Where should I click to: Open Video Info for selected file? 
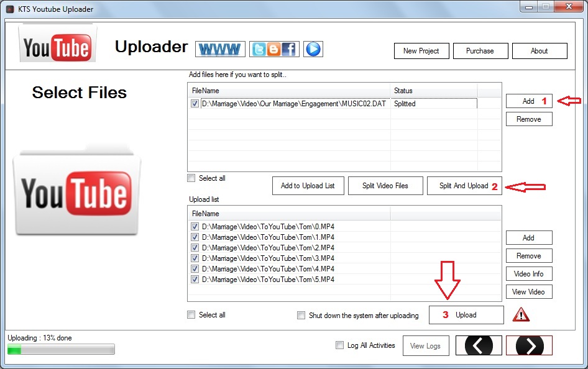coord(529,273)
